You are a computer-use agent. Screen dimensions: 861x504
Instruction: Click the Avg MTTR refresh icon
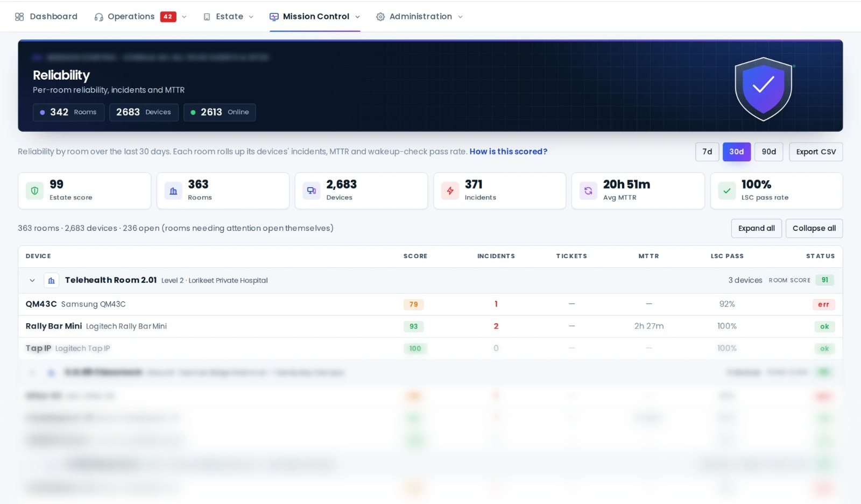[588, 190]
